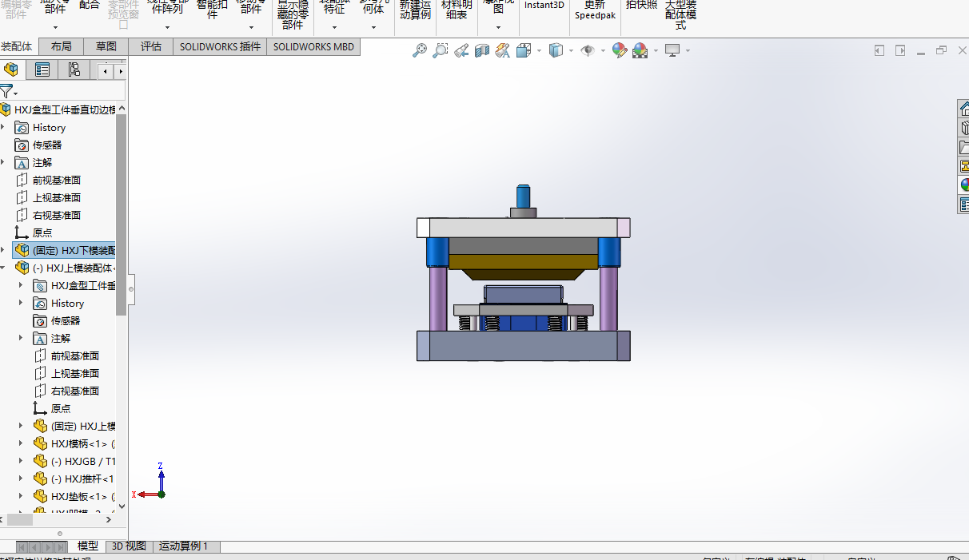The width and height of the screenshot is (969, 560).
Task: Select the Zoom to Area tool
Action: click(x=441, y=51)
